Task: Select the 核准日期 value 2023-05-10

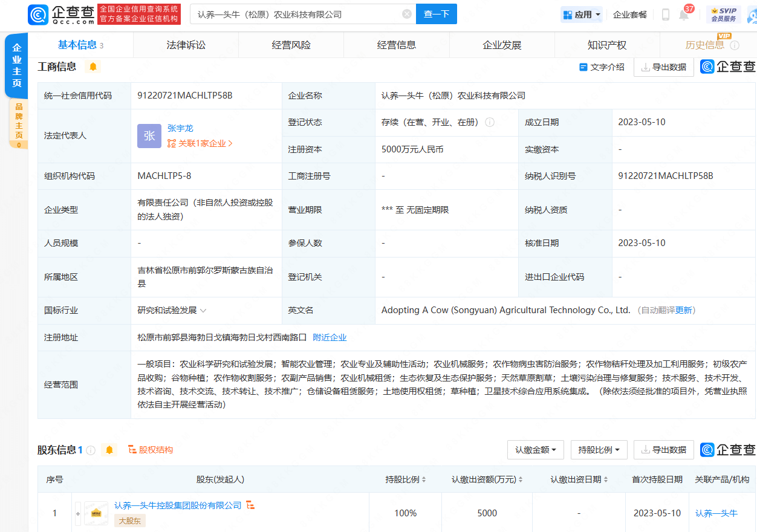Action: tap(642, 243)
